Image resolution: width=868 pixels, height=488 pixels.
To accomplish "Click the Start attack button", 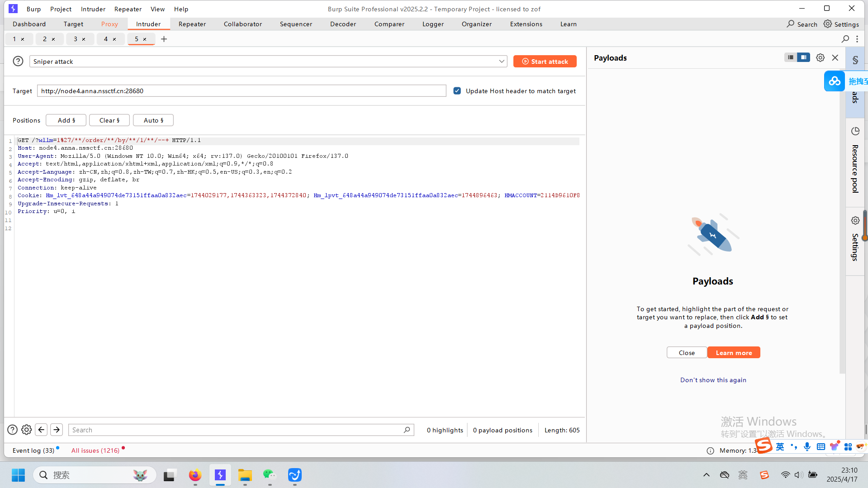I will [x=545, y=62].
